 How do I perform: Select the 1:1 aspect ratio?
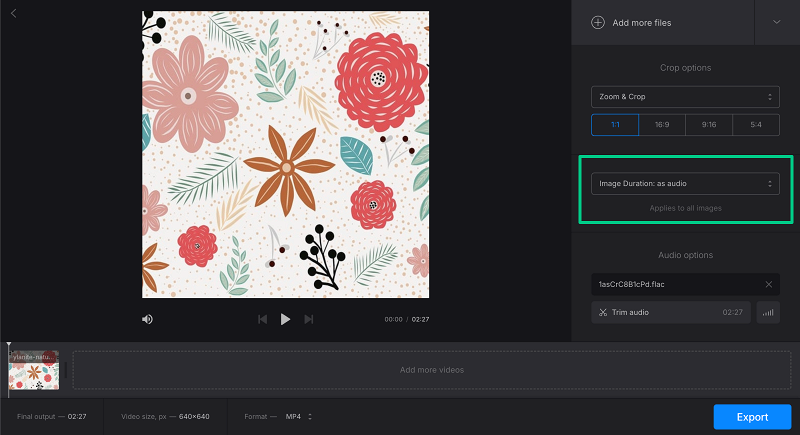[x=615, y=124]
